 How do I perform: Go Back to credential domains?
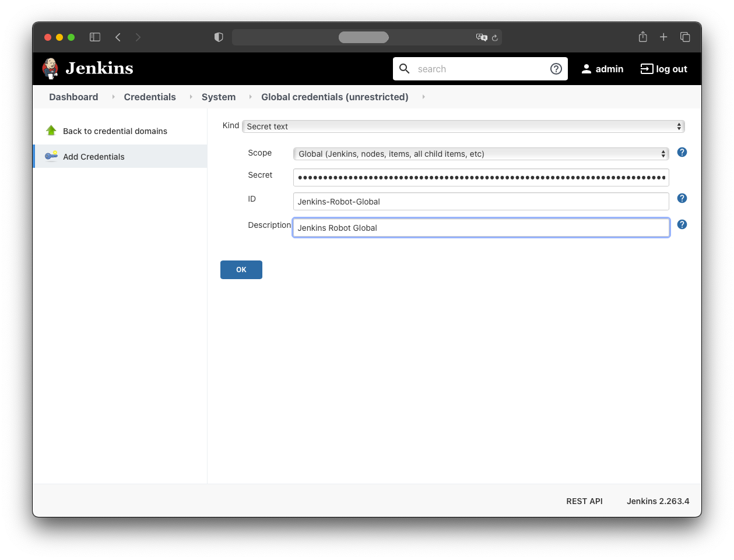click(x=115, y=131)
